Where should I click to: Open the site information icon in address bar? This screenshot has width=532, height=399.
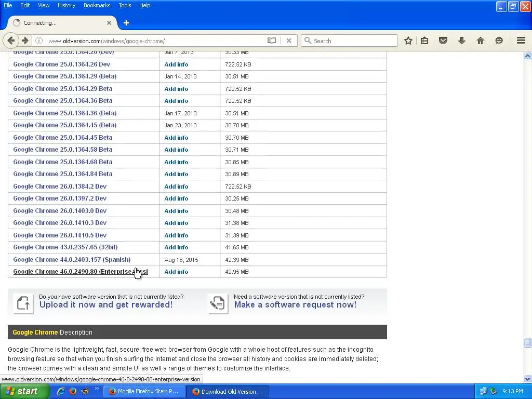tap(39, 41)
